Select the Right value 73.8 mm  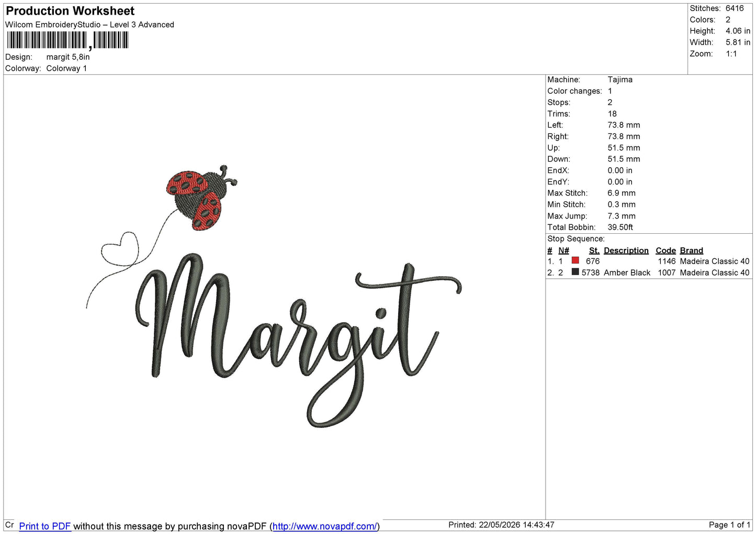624,137
